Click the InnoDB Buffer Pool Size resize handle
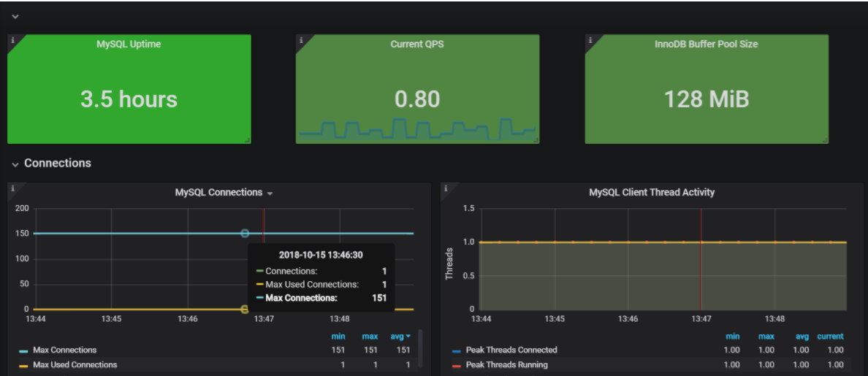 (x=825, y=139)
